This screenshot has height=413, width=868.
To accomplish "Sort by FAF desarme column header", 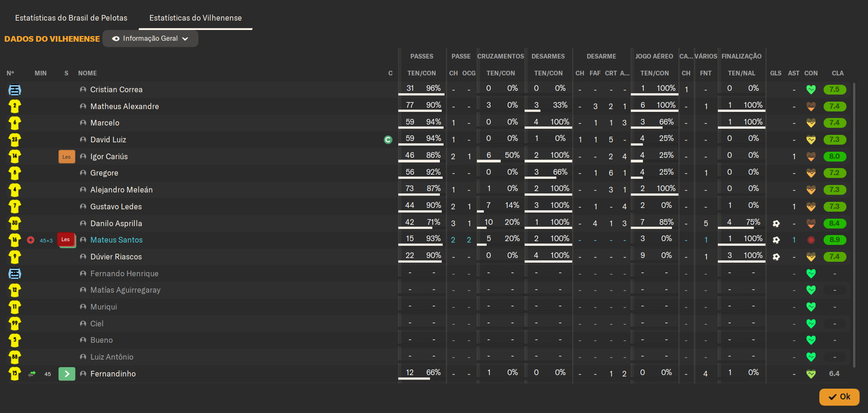I will 595,73.
